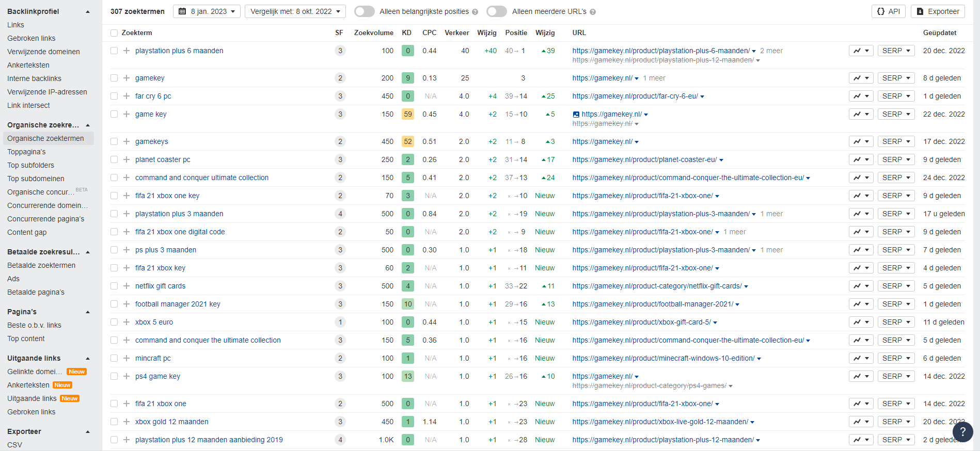980x451 pixels.
Task: Click plus icon for 'netflix gift cards'
Action: [x=126, y=286]
